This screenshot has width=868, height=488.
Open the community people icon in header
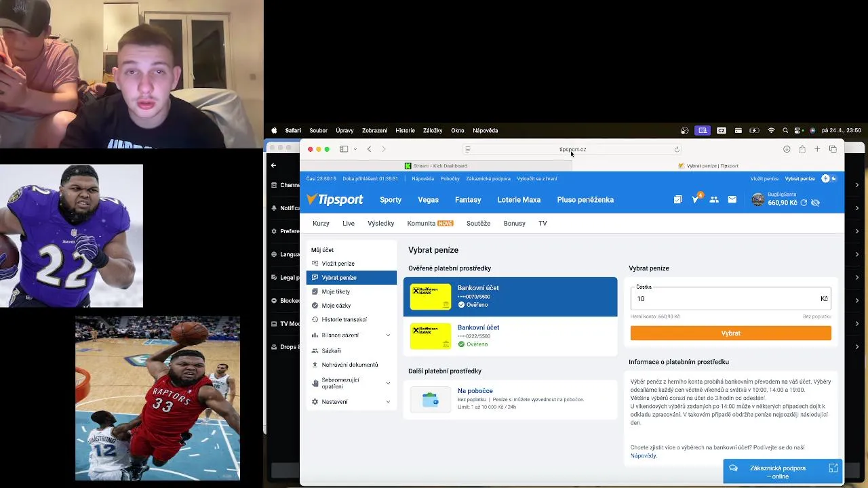click(714, 199)
